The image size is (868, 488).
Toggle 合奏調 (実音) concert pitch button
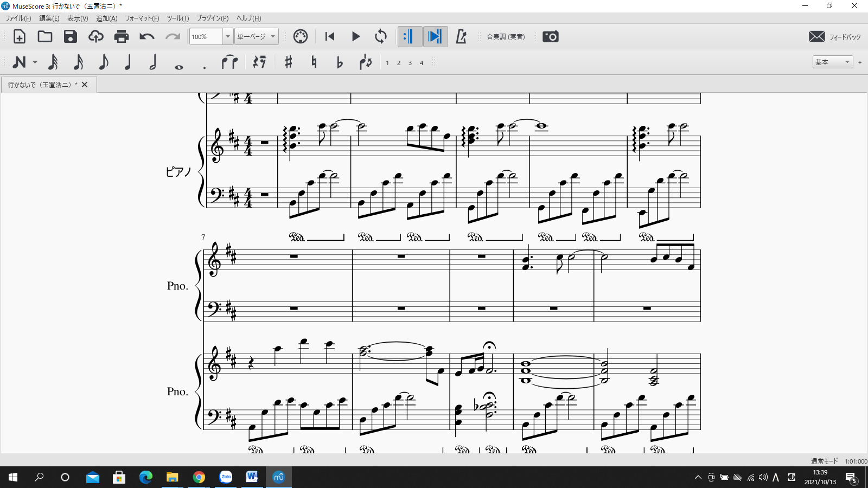coord(506,37)
